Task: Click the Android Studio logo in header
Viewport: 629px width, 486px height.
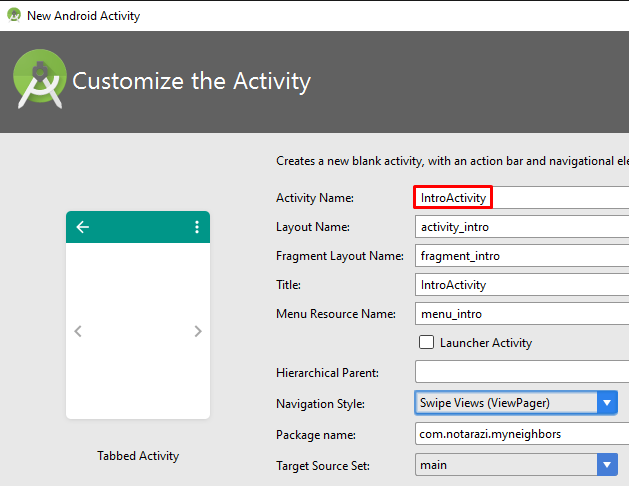Action: tap(39, 79)
